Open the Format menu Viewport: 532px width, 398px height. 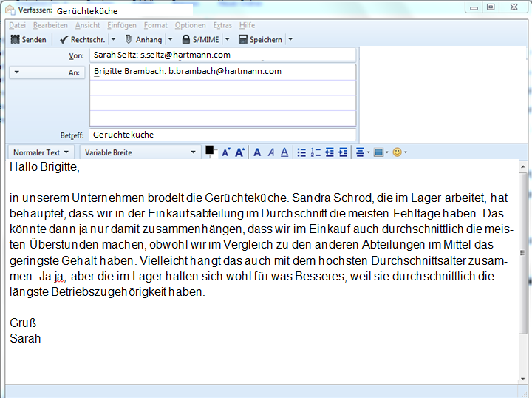click(155, 25)
